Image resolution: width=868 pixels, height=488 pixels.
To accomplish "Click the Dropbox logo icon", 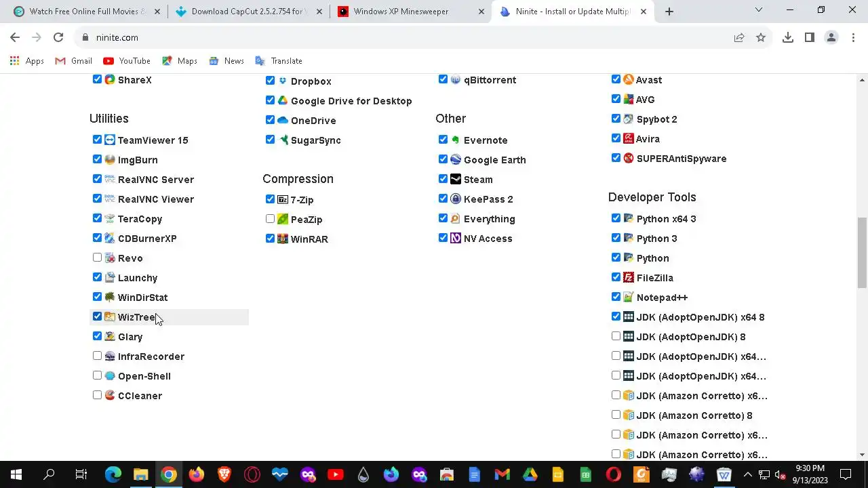I will [x=283, y=81].
